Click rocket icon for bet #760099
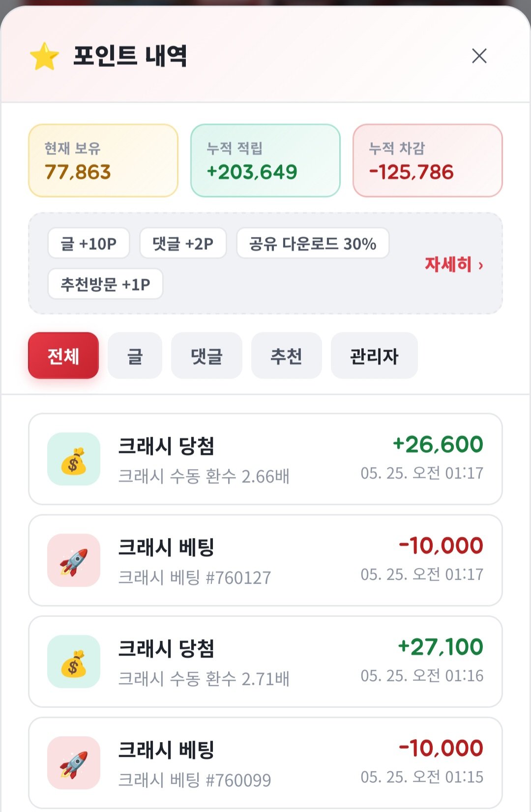 [x=74, y=763]
